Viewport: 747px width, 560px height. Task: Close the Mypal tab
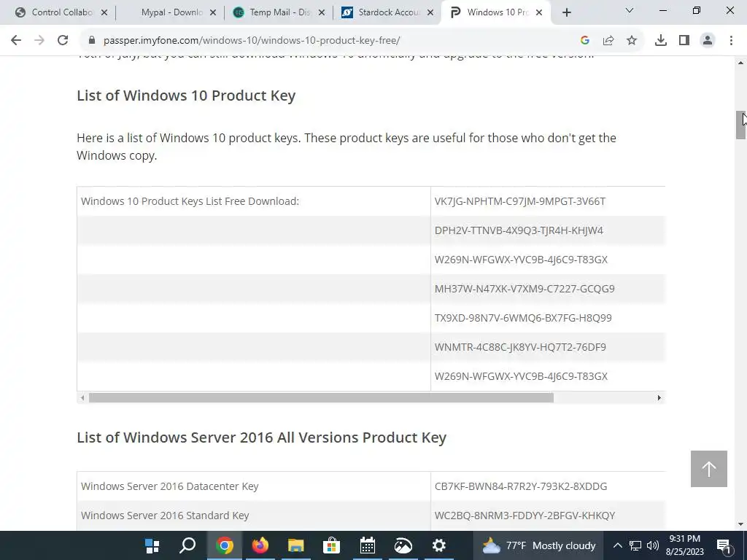point(213,13)
